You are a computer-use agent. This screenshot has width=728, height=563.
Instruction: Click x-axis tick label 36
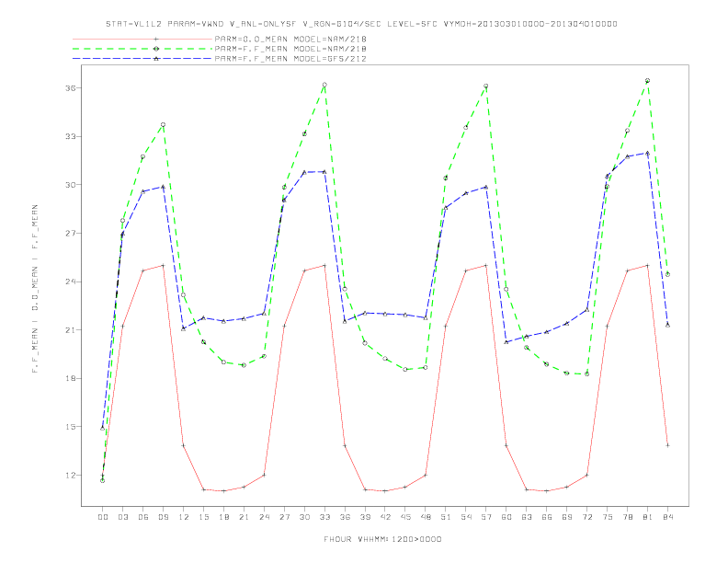click(x=345, y=517)
